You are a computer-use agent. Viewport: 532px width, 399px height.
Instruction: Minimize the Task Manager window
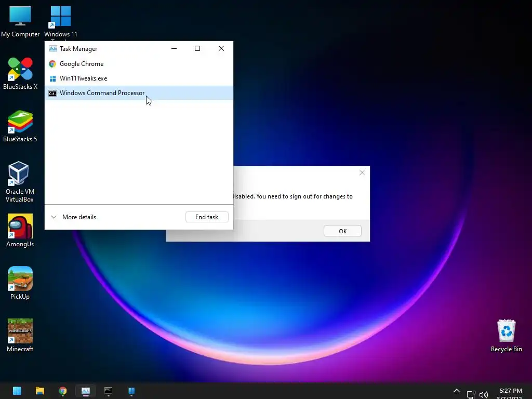click(x=174, y=48)
